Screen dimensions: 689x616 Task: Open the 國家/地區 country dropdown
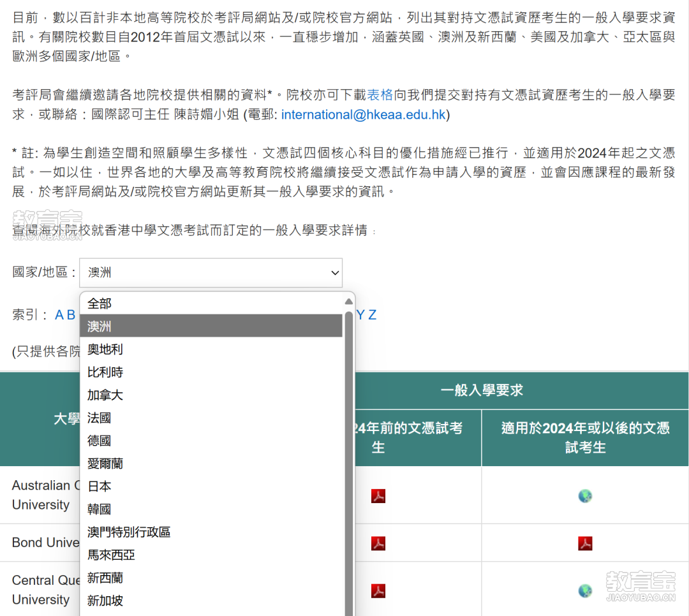pos(211,273)
